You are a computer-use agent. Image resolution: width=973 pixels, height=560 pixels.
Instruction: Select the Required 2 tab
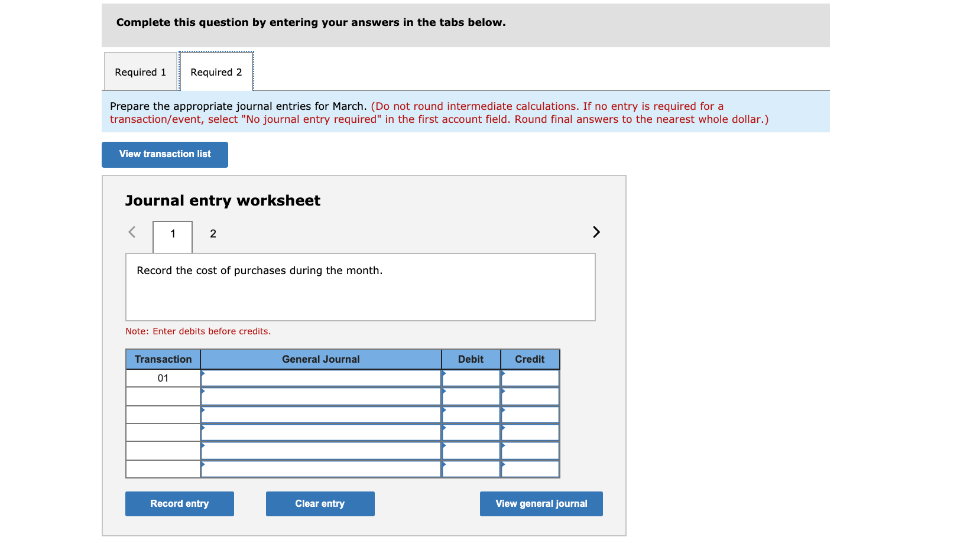pos(216,71)
